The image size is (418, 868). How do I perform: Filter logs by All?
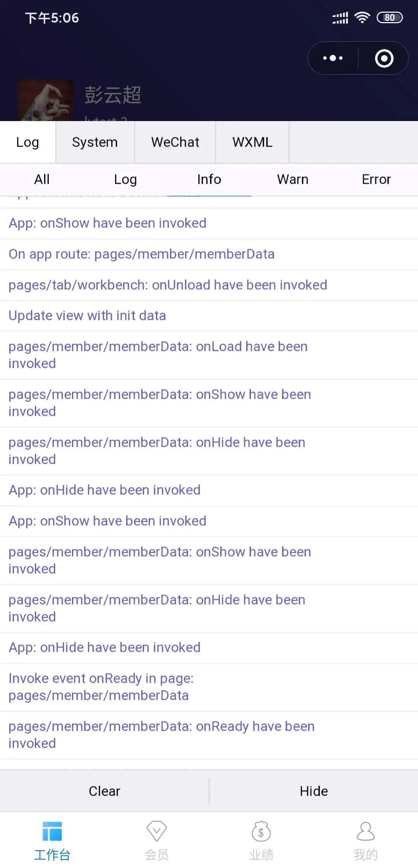(42, 179)
